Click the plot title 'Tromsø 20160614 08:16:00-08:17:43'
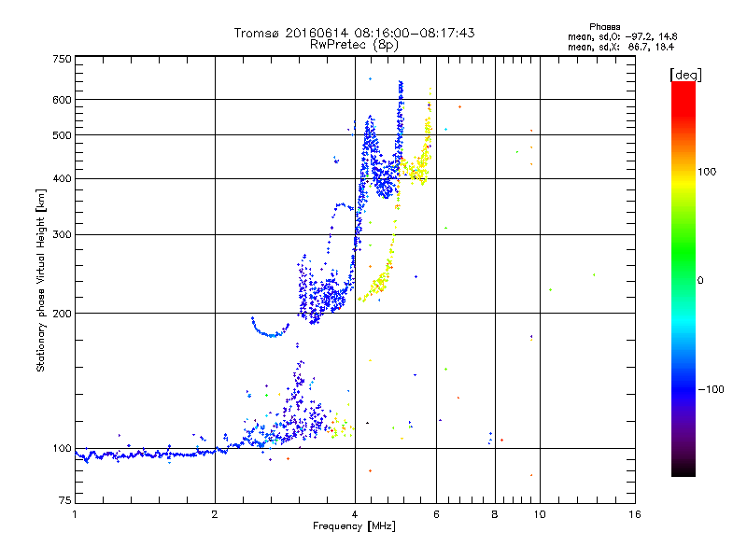 pyautogui.click(x=354, y=33)
